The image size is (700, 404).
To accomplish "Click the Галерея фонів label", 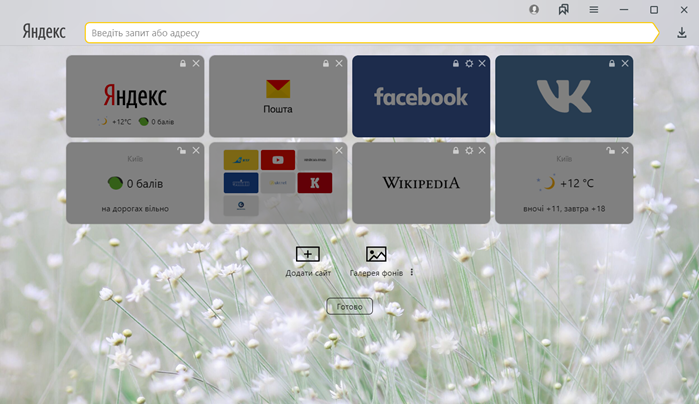I will pos(376,273).
